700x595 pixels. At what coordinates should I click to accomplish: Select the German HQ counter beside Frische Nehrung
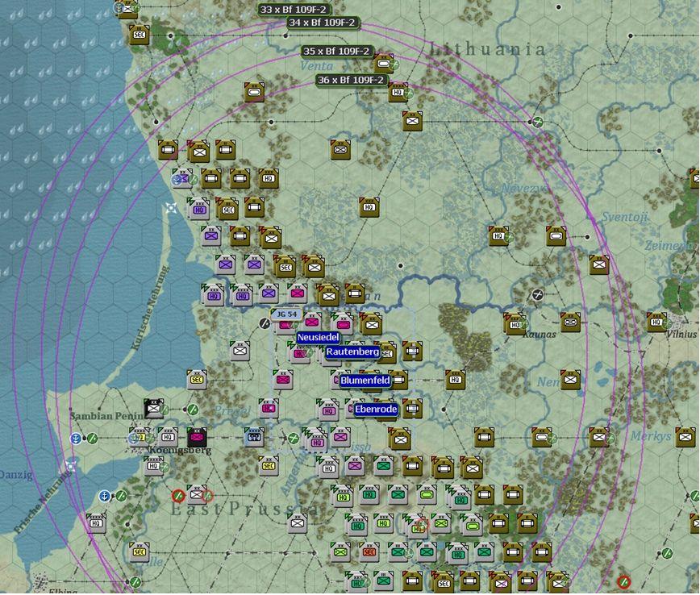[x=96, y=523]
